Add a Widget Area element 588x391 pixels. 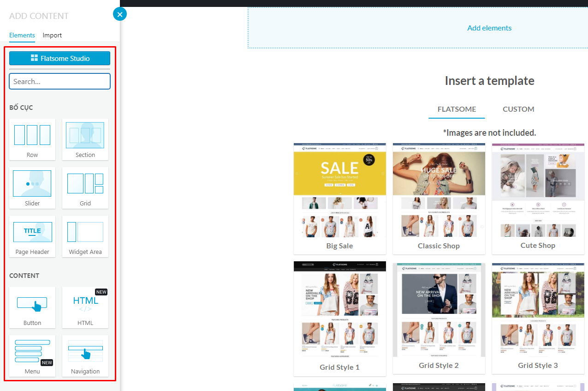pos(85,236)
